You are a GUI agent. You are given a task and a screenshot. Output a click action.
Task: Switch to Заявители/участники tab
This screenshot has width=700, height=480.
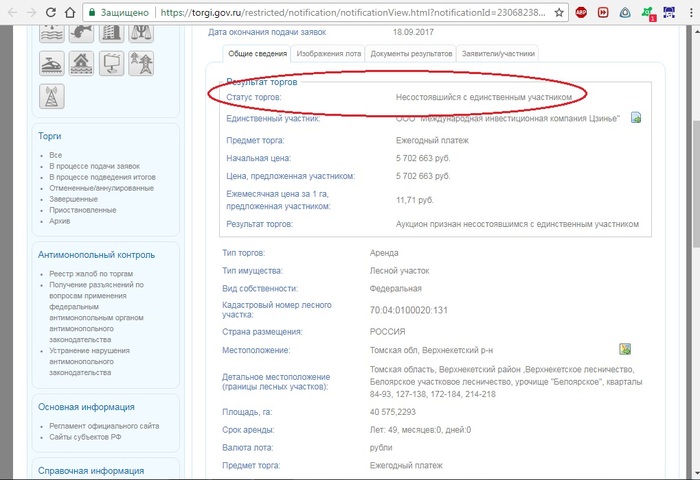coord(498,54)
